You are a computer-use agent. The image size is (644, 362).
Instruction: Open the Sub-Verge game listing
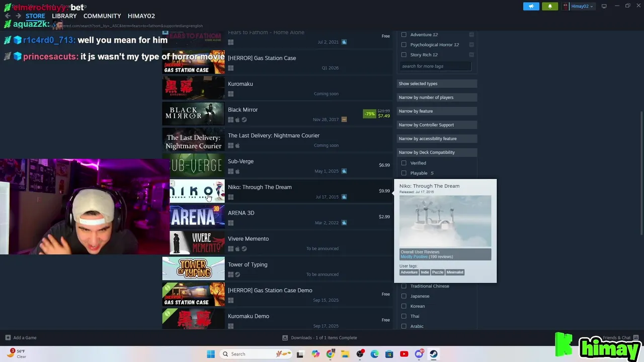click(277, 165)
